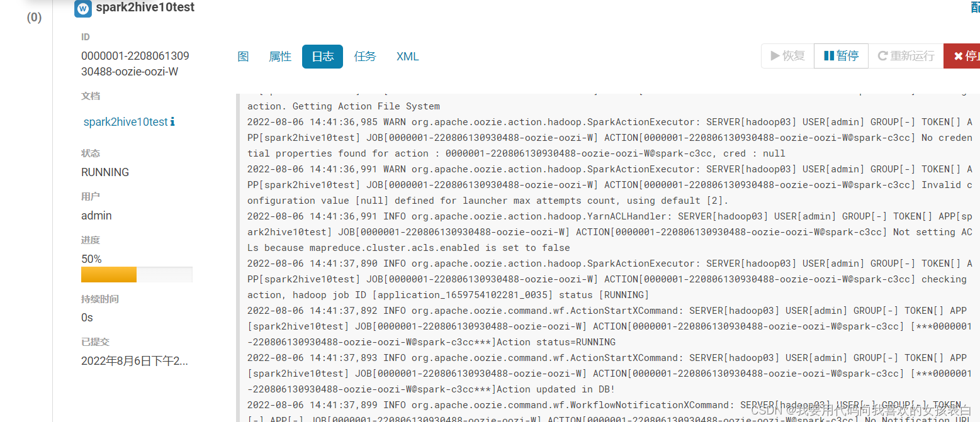The image size is (980, 422).
Task: Click the (0) counter in left sidebar
Action: pyautogui.click(x=34, y=18)
